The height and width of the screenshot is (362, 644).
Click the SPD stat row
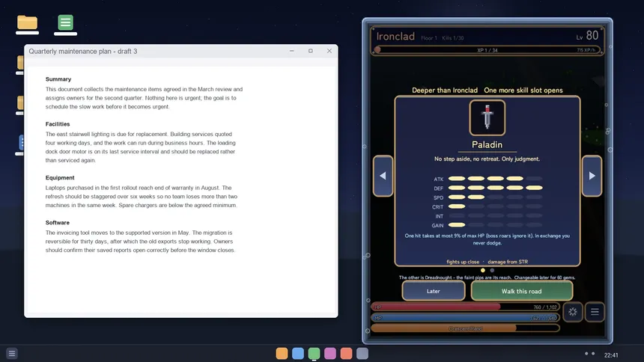tap(487, 197)
